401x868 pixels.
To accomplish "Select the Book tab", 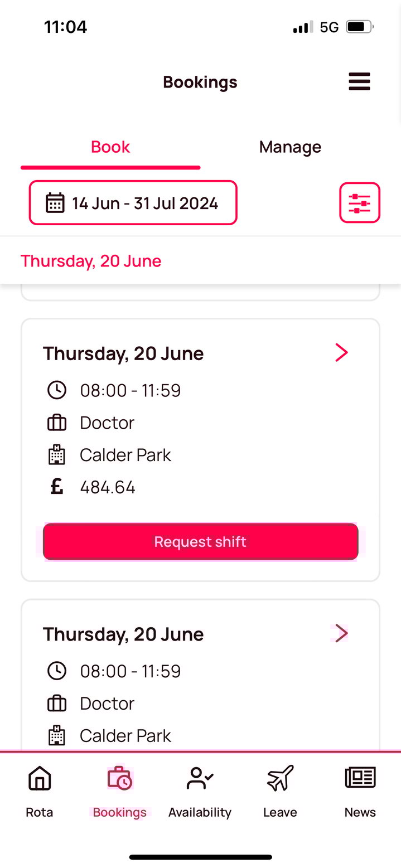I will coord(110,147).
